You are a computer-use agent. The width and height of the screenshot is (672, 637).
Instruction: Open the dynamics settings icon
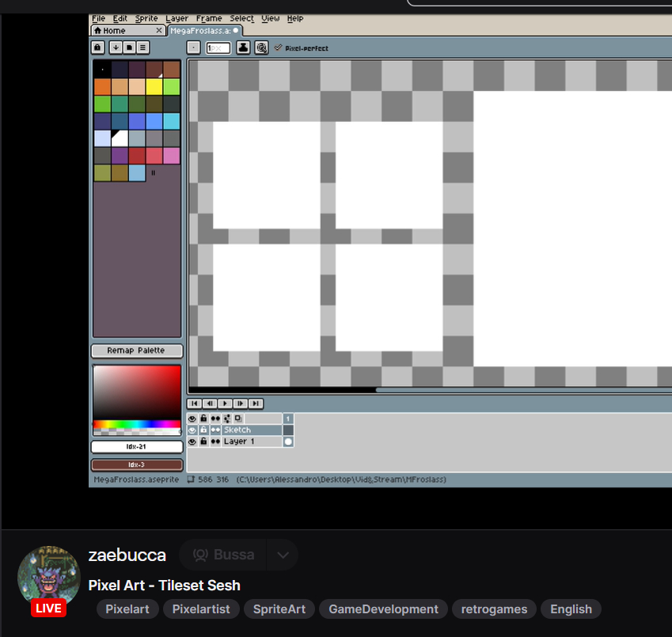pos(261,47)
